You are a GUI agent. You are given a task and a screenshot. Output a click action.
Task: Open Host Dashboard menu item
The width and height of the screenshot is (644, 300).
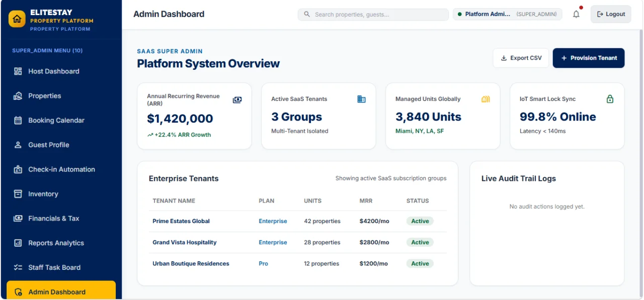tap(61, 71)
